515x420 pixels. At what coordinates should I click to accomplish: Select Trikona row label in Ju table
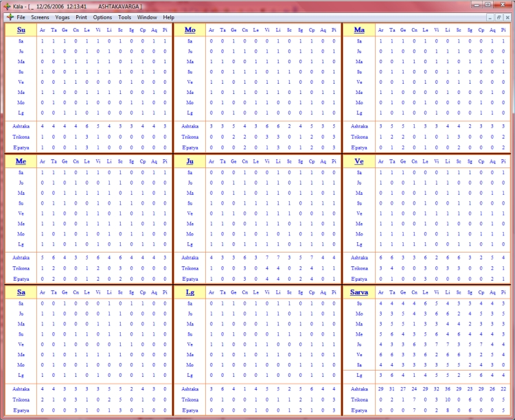(190, 268)
